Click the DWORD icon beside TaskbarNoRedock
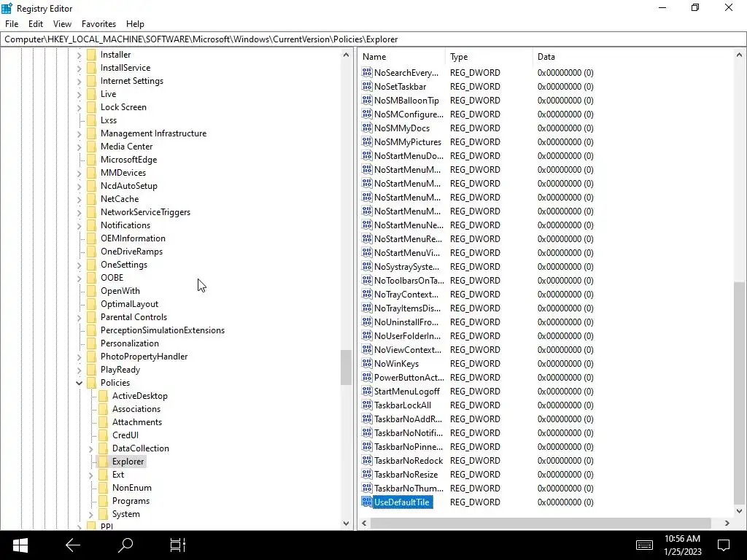The height and width of the screenshot is (560, 747). tap(367, 461)
